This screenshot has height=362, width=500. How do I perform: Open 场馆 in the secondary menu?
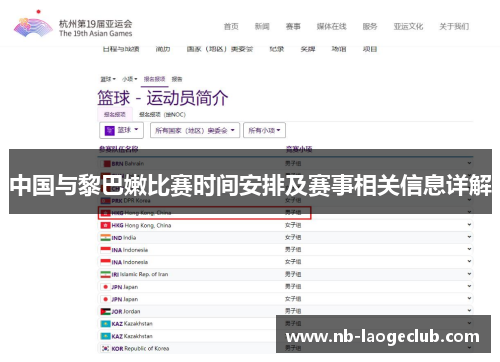(339, 49)
